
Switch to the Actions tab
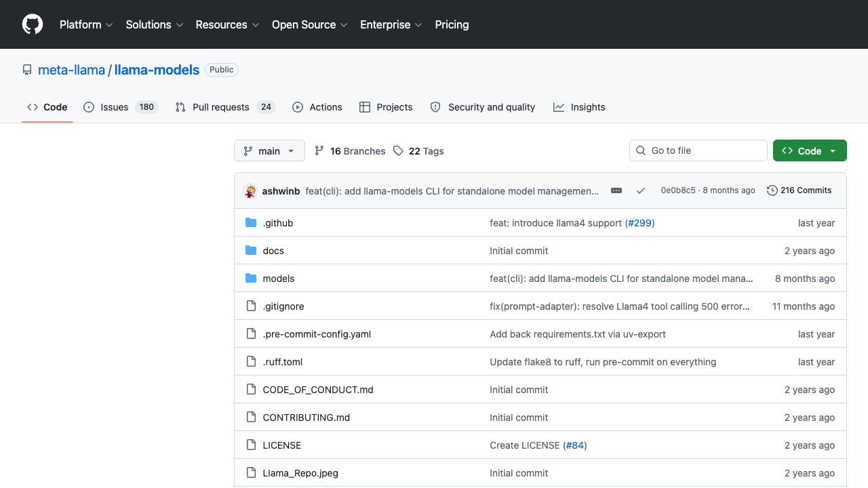point(317,107)
